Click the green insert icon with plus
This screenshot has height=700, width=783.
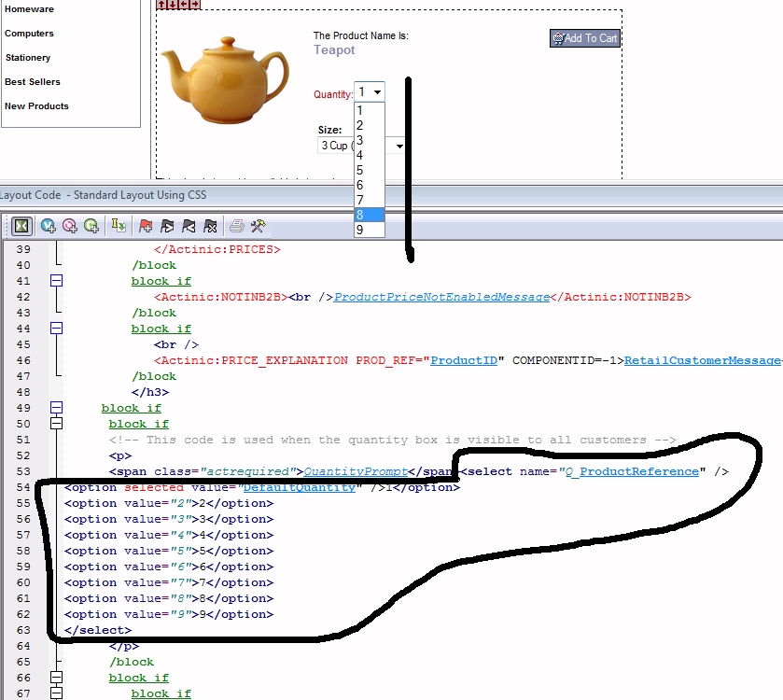click(x=91, y=226)
